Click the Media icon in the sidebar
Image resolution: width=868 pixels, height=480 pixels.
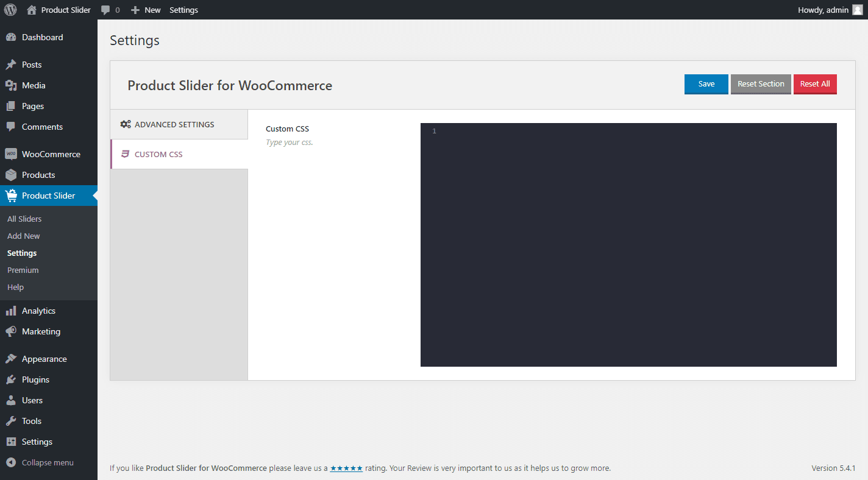pos(11,85)
